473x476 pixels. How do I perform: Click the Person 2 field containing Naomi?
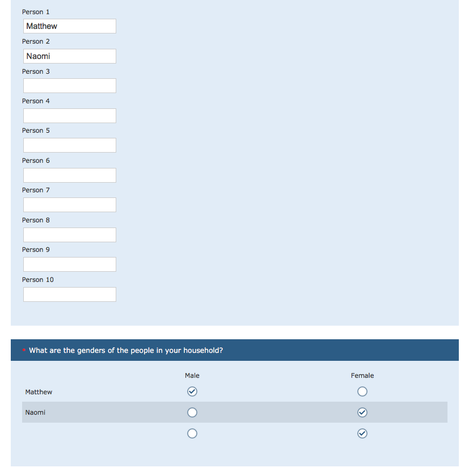(70, 56)
